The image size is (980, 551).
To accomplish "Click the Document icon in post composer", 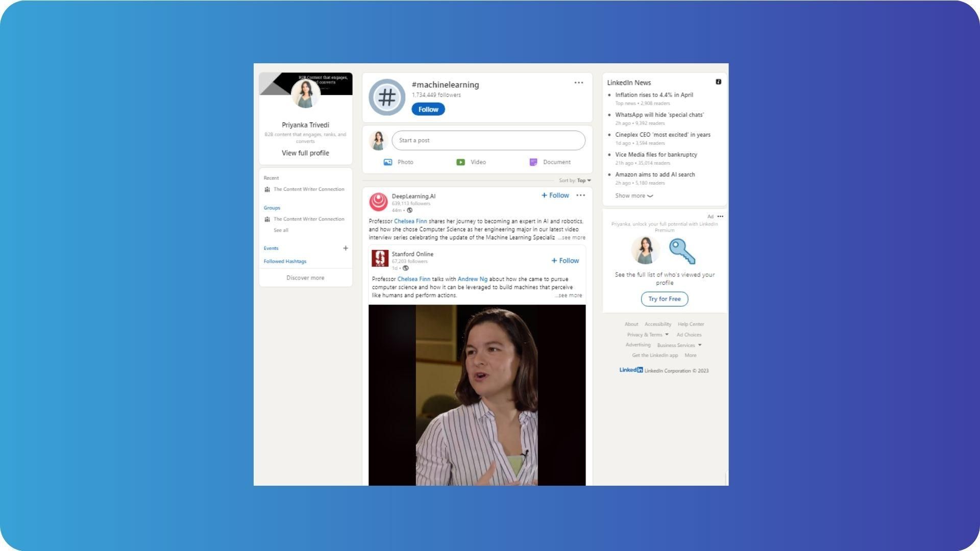I will tap(533, 162).
